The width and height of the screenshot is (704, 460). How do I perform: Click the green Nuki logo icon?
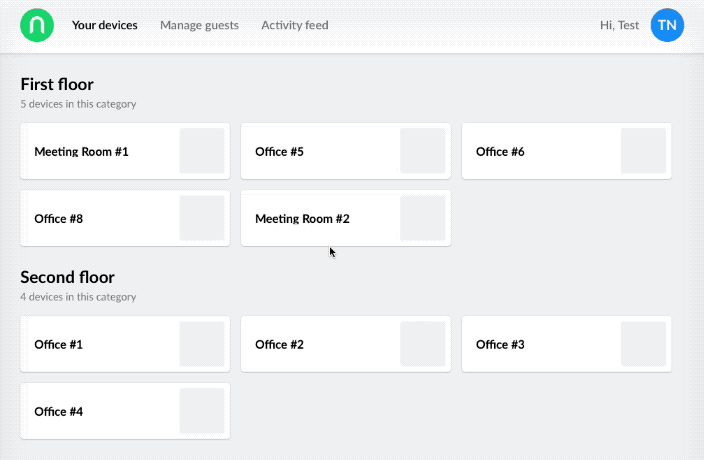[x=37, y=25]
